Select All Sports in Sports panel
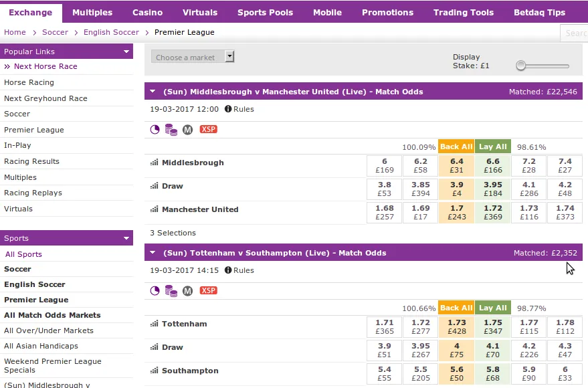Screen dimensions: 588x388 coord(23,254)
